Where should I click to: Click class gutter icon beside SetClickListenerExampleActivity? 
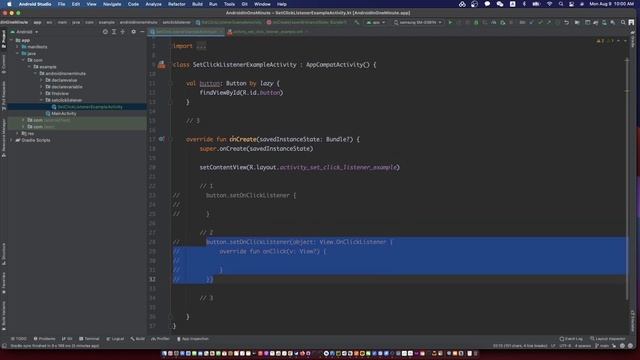pos(162,64)
